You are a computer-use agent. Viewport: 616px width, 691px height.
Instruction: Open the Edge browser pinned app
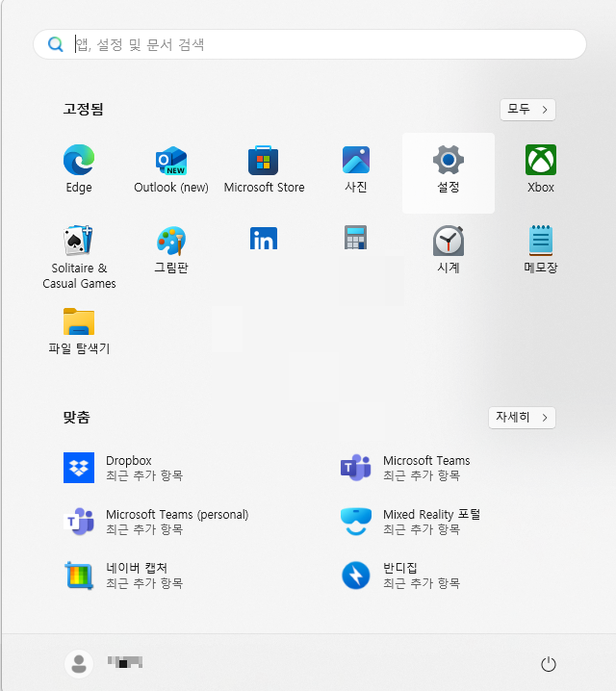point(79,169)
